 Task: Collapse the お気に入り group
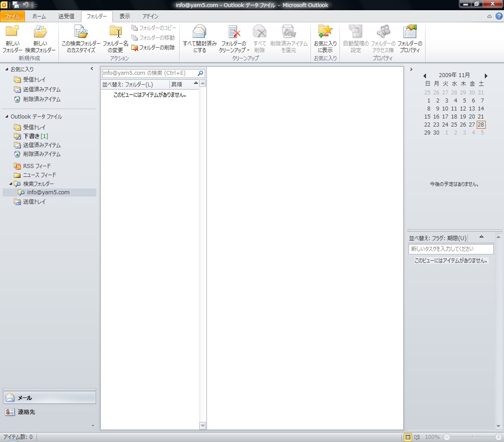[7, 70]
